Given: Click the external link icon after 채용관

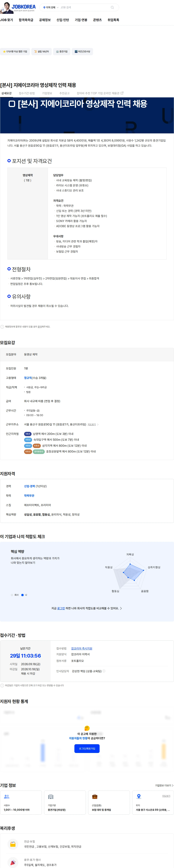Looking at the screenshot, I should [x=122, y=93].
